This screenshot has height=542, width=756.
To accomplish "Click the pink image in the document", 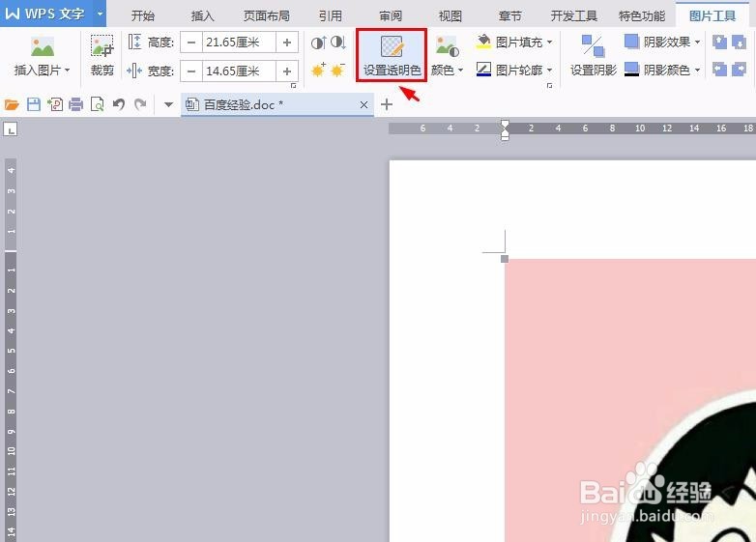I will point(630,400).
